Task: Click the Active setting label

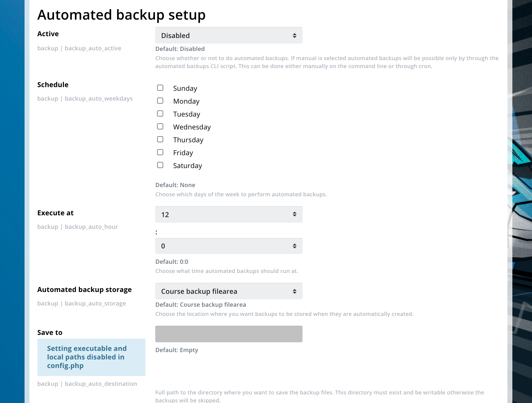Action: tap(48, 34)
